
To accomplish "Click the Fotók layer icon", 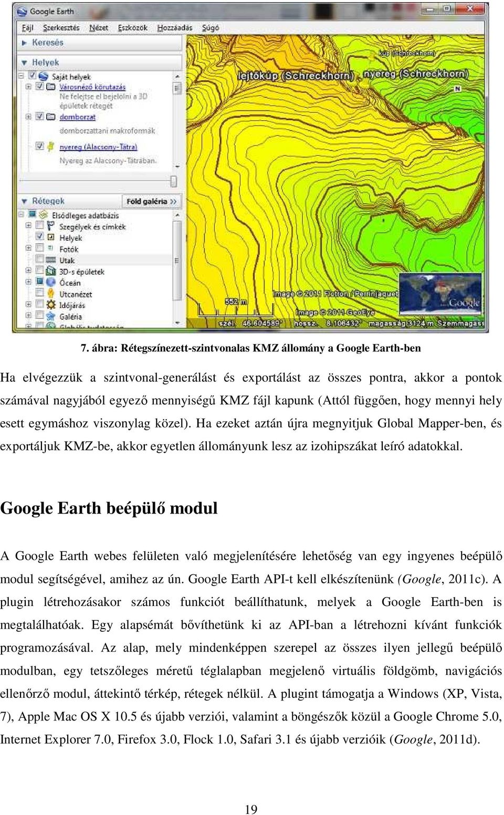I will [51, 249].
